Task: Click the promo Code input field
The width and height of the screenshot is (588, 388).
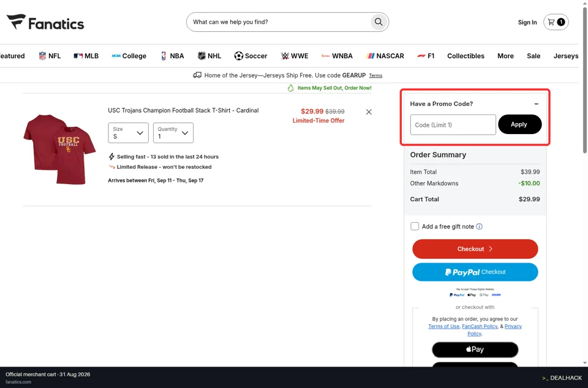Action: coord(453,125)
